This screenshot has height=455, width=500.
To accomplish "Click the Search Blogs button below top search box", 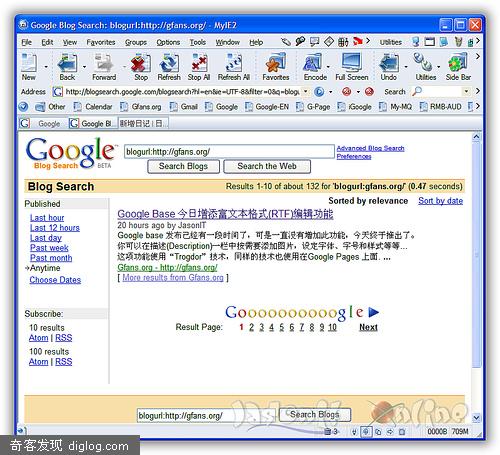I will click(x=183, y=166).
